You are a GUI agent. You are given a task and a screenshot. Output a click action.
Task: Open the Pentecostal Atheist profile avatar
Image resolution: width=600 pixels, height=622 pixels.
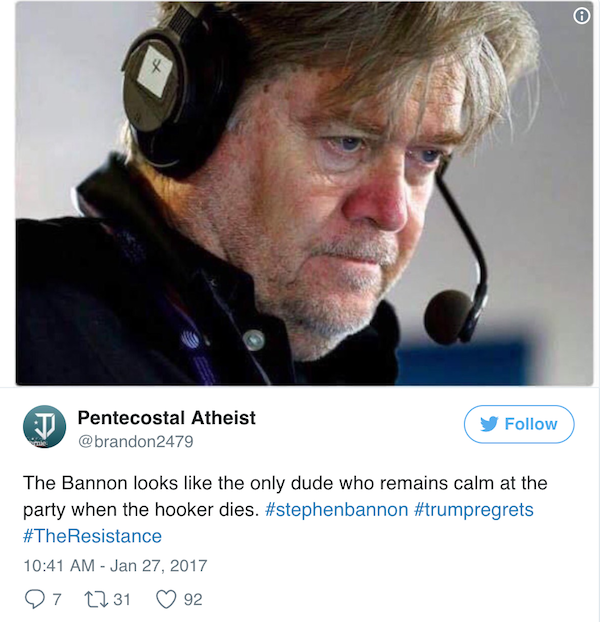44,426
